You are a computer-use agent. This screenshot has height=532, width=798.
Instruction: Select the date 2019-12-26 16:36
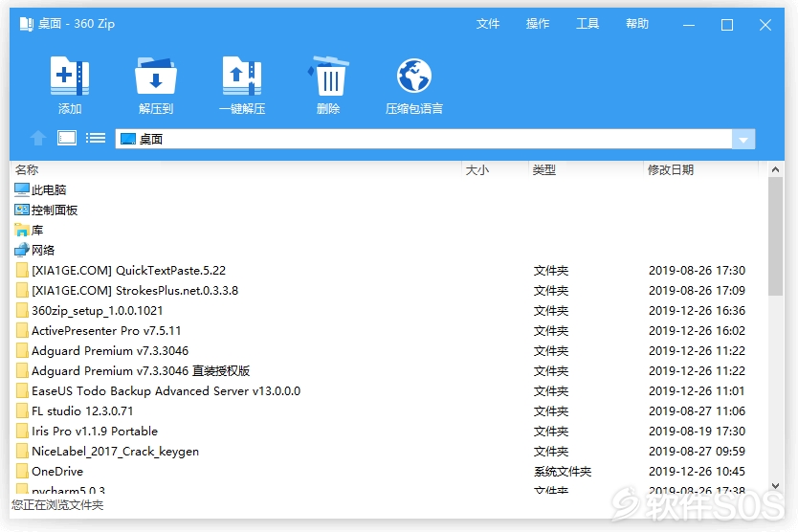697,311
